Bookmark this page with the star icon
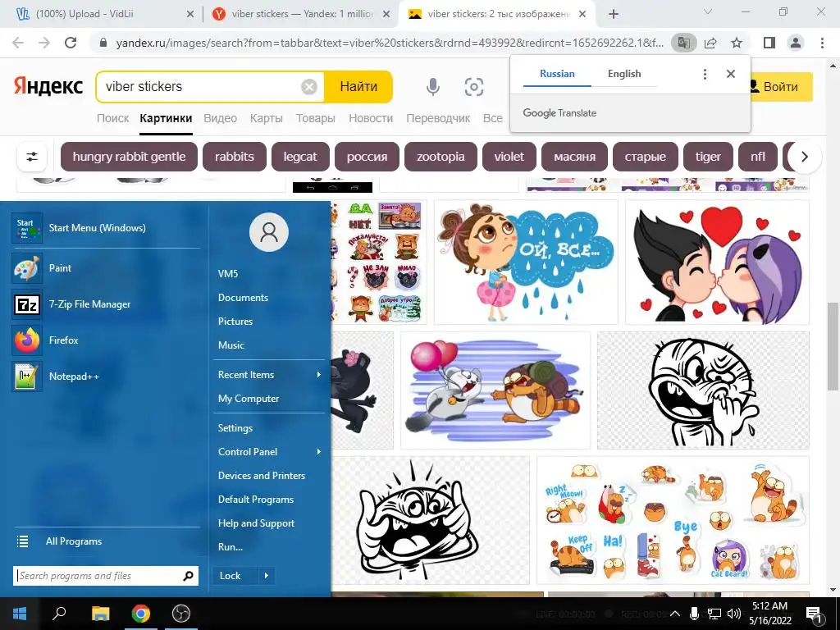840x630 pixels. (737, 43)
